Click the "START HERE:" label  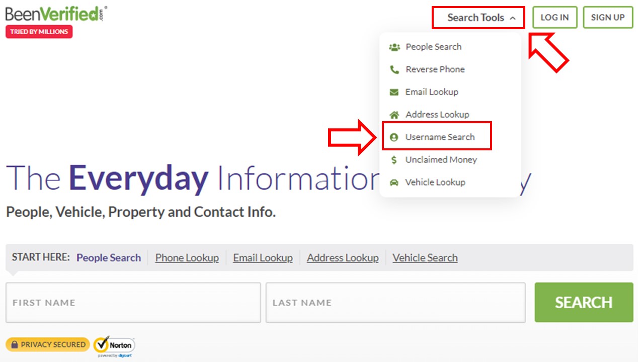coord(41,257)
